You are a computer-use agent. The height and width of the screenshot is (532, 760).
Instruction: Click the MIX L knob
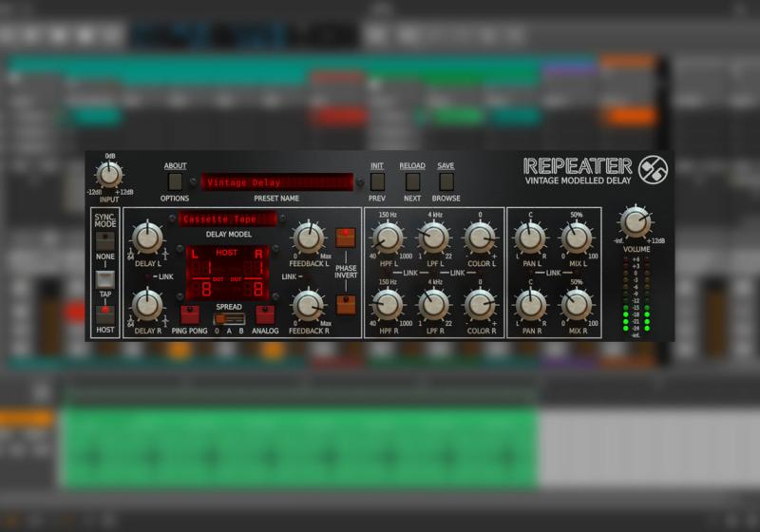[576, 237]
